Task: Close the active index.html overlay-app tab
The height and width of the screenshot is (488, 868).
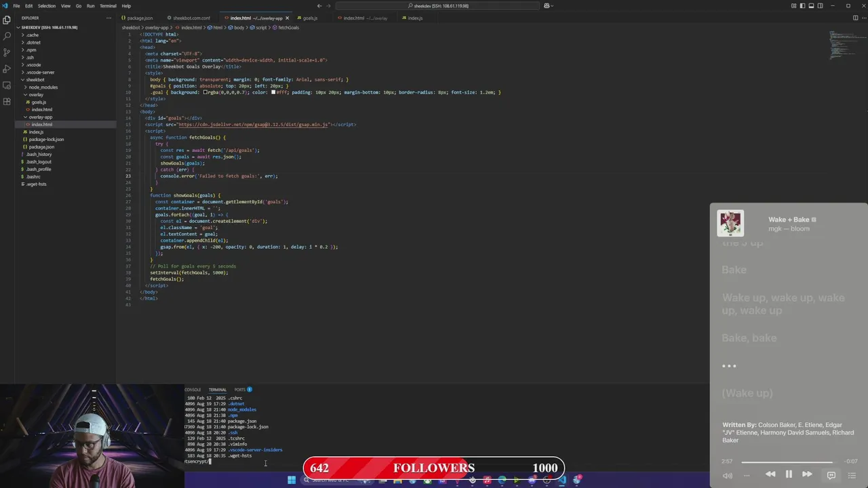Action: [x=287, y=18]
